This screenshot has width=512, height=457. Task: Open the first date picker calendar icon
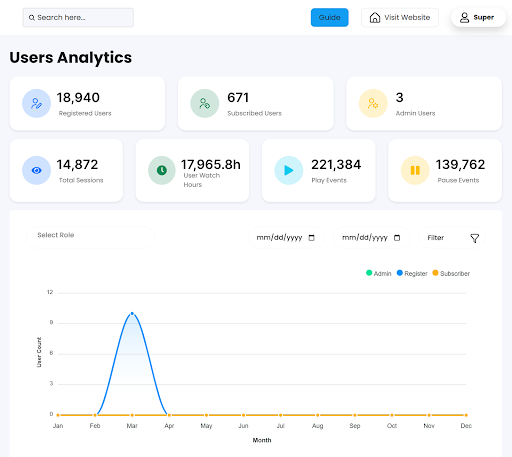pyautogui.click(x=311, y=238)
